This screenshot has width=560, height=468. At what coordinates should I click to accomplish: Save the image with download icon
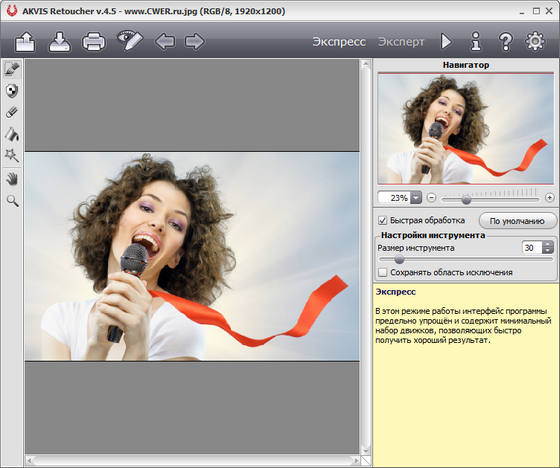pos(60,42)
